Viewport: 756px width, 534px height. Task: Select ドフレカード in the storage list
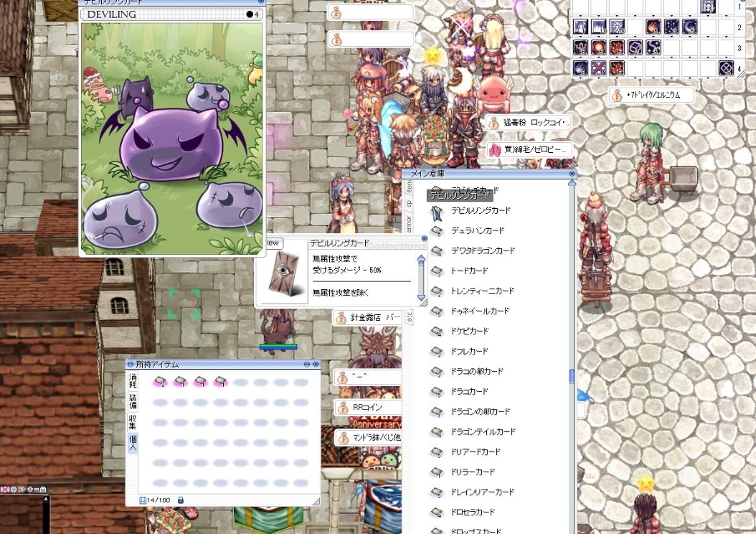[469, 352]
